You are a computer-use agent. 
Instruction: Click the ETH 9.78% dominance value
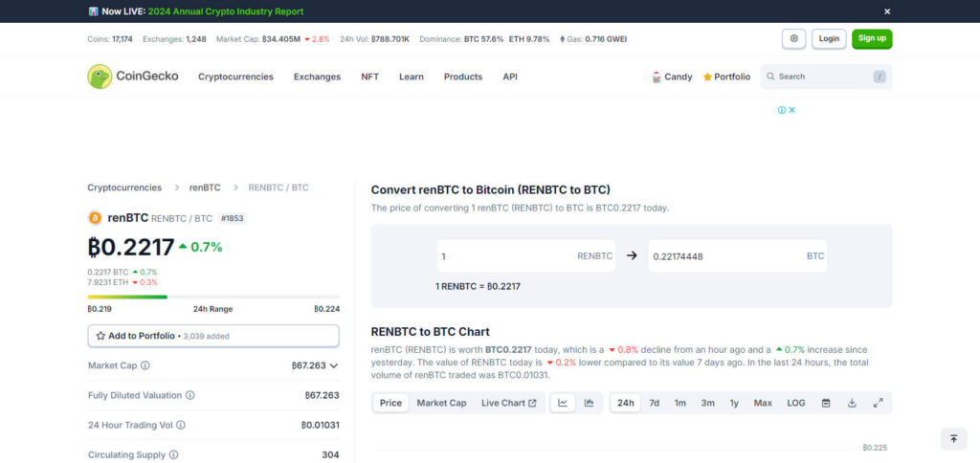tap(529, 38)
